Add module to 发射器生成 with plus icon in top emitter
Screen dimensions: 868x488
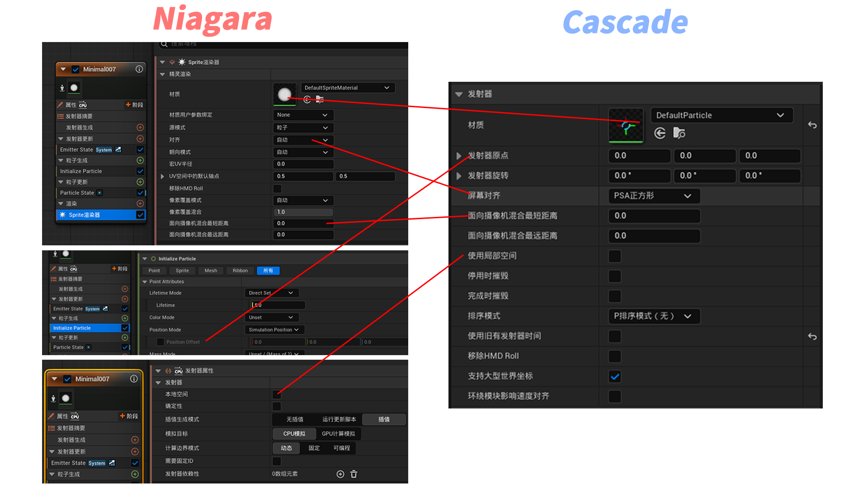coord(140,128)
